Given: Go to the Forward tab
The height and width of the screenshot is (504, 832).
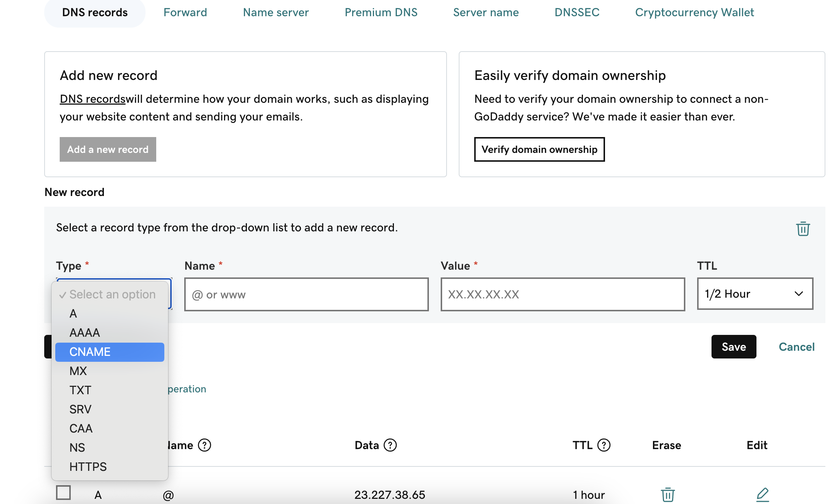Looking at the screenshot, I should coord(185,13).
